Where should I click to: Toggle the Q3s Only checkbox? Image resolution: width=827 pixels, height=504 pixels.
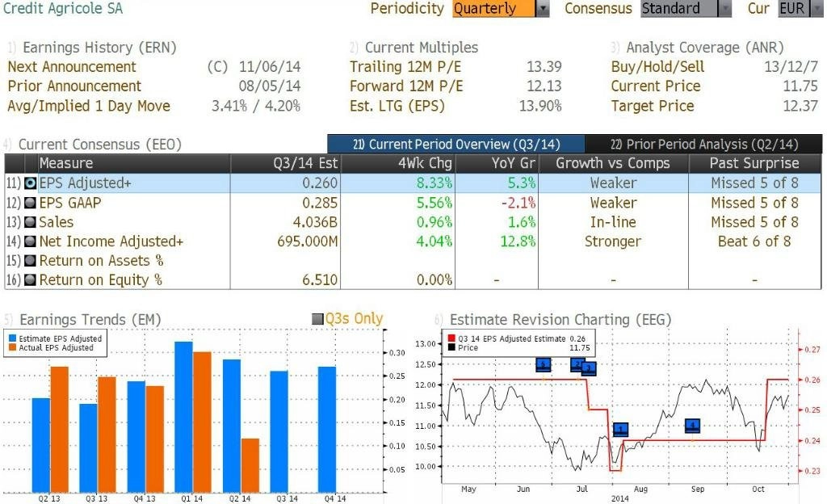coord(317,319)
